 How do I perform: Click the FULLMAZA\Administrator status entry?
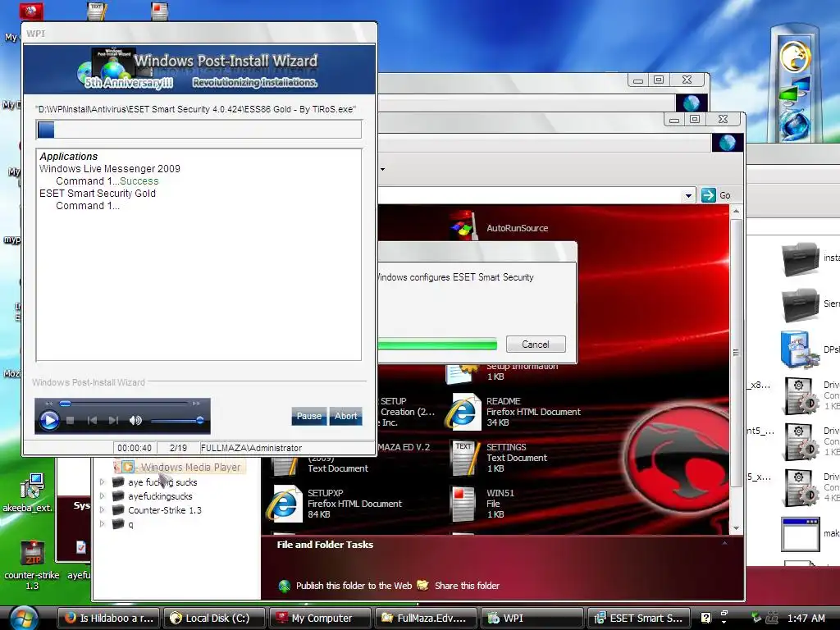(x=251, y=448)
